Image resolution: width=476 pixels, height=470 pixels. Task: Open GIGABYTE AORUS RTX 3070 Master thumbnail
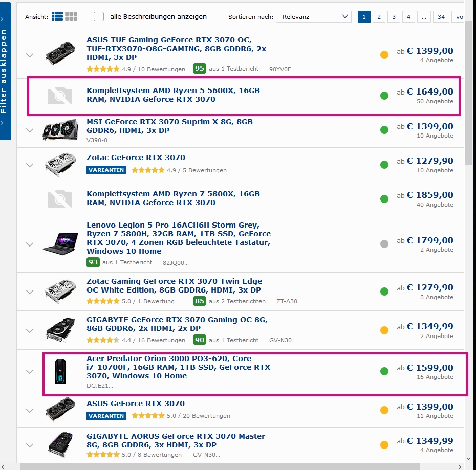(60, 445)
